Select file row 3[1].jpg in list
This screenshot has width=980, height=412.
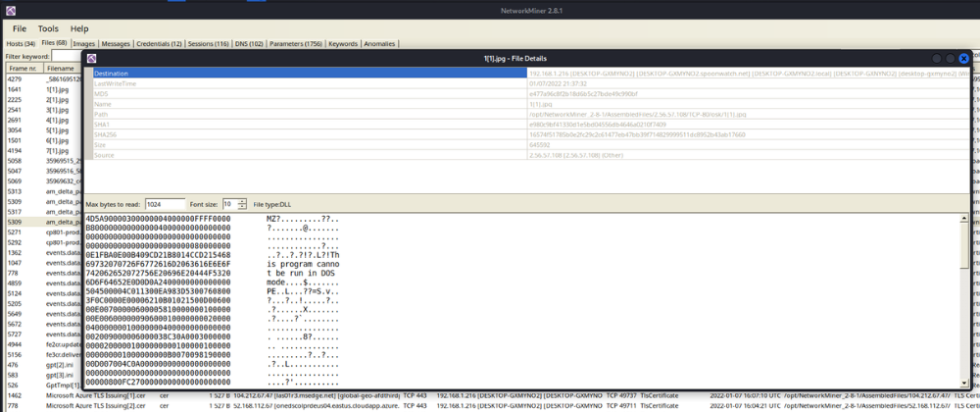point(44,110)
